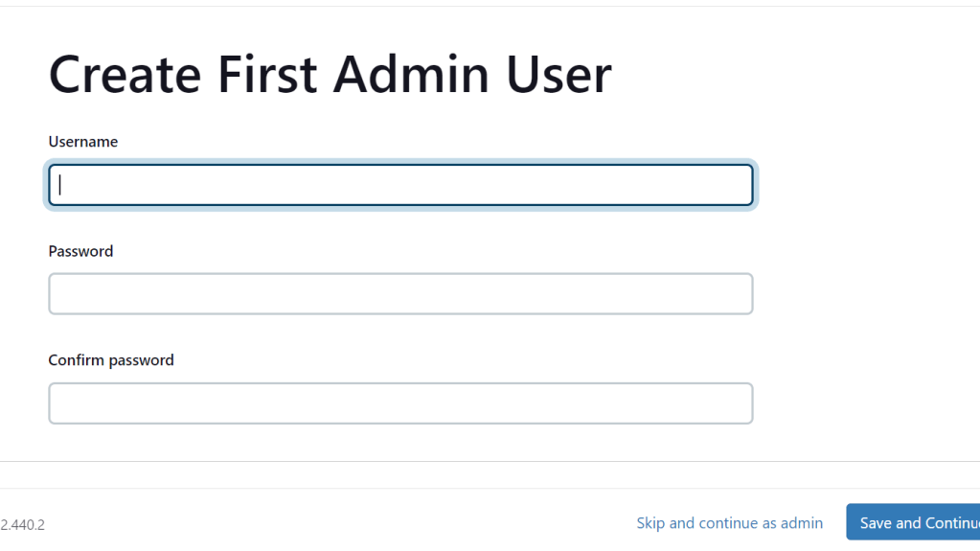Click the divider line above the footer
Viewport: 980px width, 551px height.
click(479, 462)
